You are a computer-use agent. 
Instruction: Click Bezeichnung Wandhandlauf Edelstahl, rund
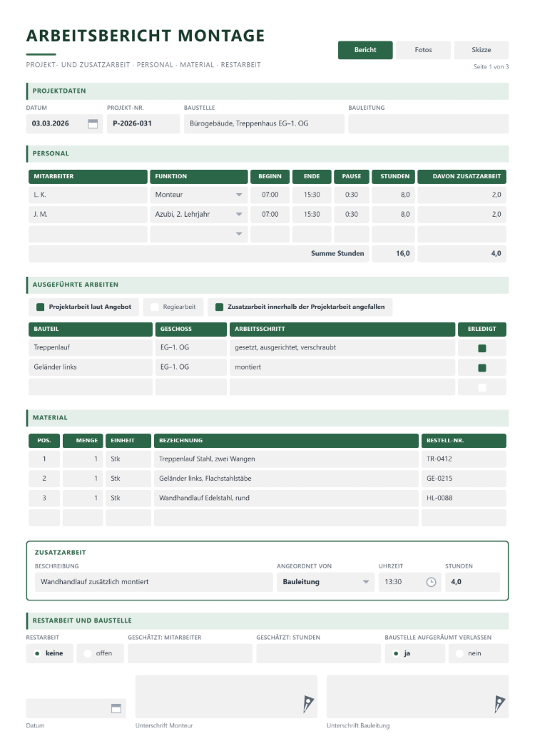286,498
